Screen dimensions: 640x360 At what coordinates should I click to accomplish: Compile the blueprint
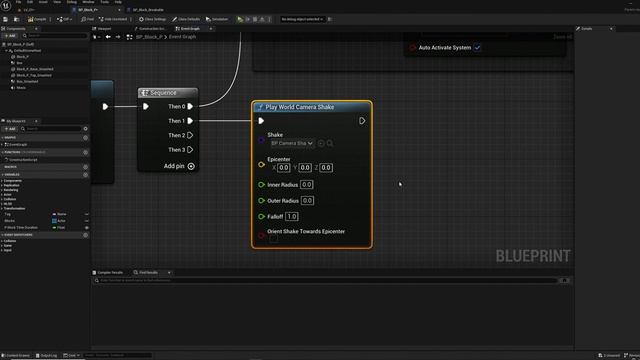click(x=37, y=19)
